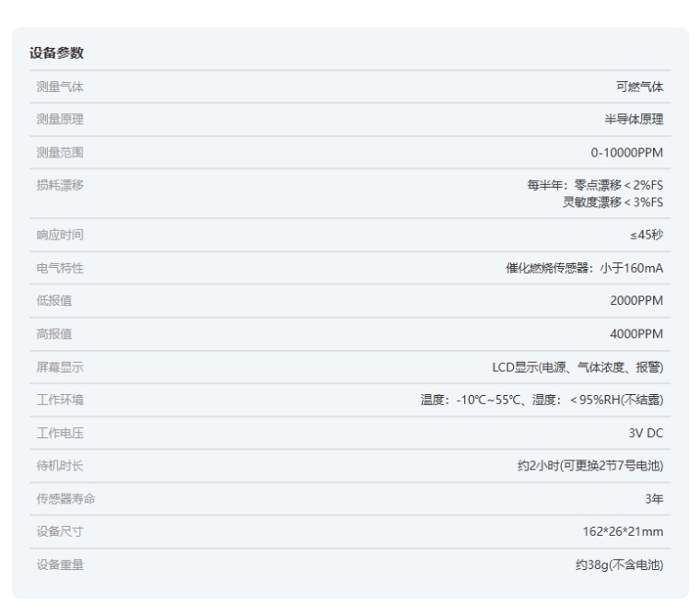Click the 设备参数 heading
This screenshot has height=616, width=700.
[56, 53]
